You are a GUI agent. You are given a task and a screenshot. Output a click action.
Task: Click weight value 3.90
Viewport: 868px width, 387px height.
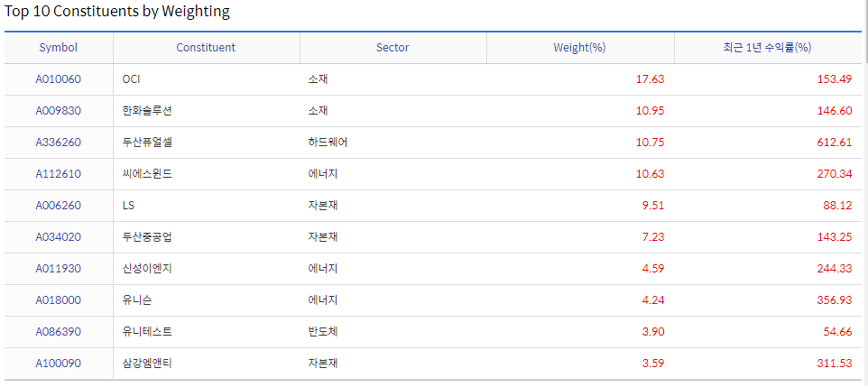pyautogui.click(x=652, y=332)
